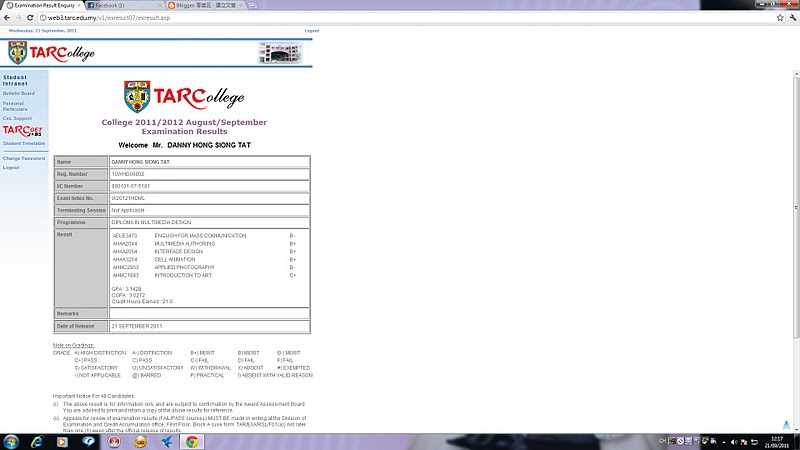
Task: Reload the page with refresh icon
Action: click(30, 17)
